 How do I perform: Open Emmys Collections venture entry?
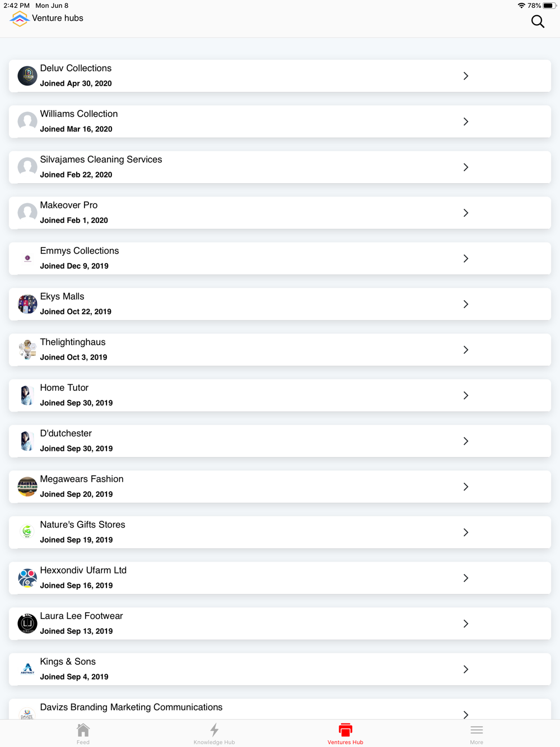(280, 258)
